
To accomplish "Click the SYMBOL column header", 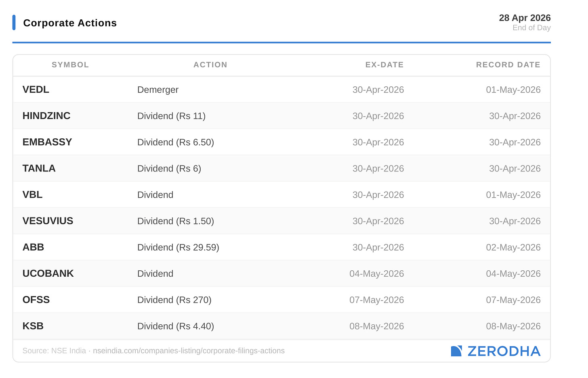I will tap(70, 65).
